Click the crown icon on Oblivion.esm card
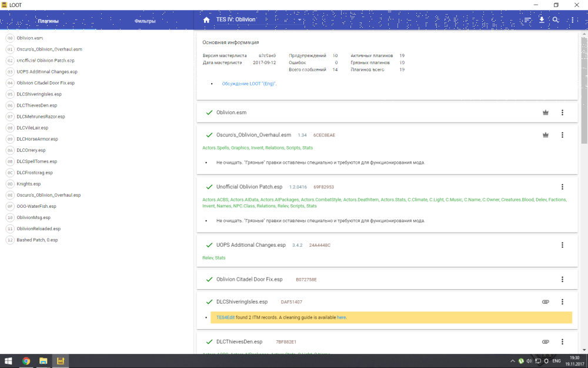 point(546,112)
